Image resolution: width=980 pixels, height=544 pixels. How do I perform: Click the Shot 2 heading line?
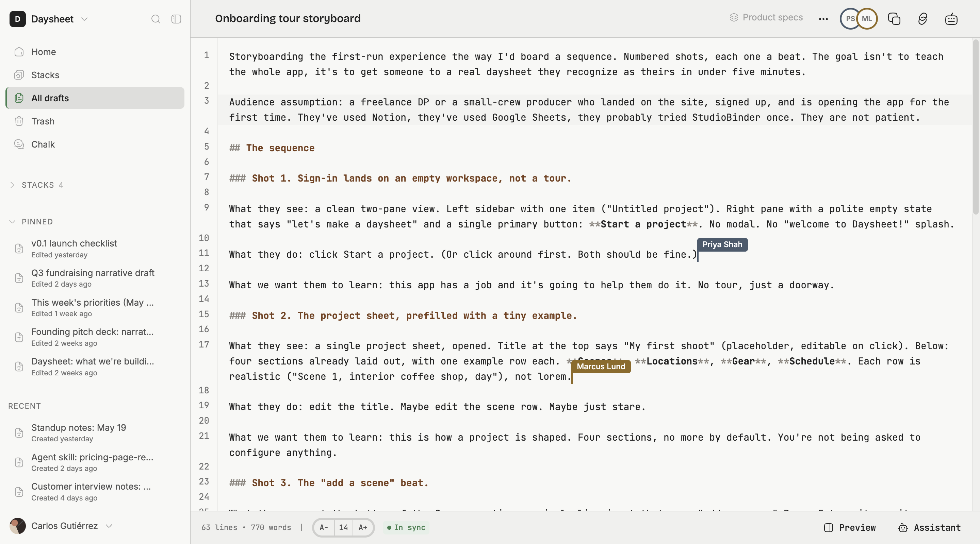pos(403,316)
